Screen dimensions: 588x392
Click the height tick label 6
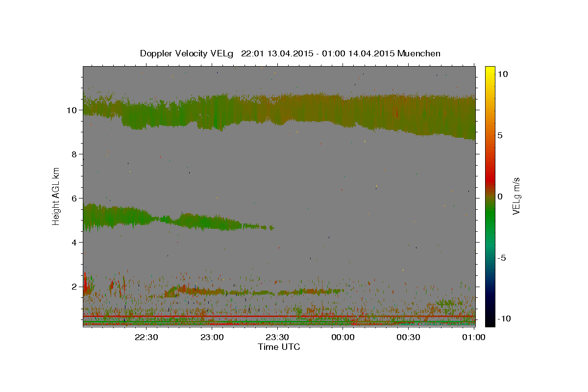[74, 198]
